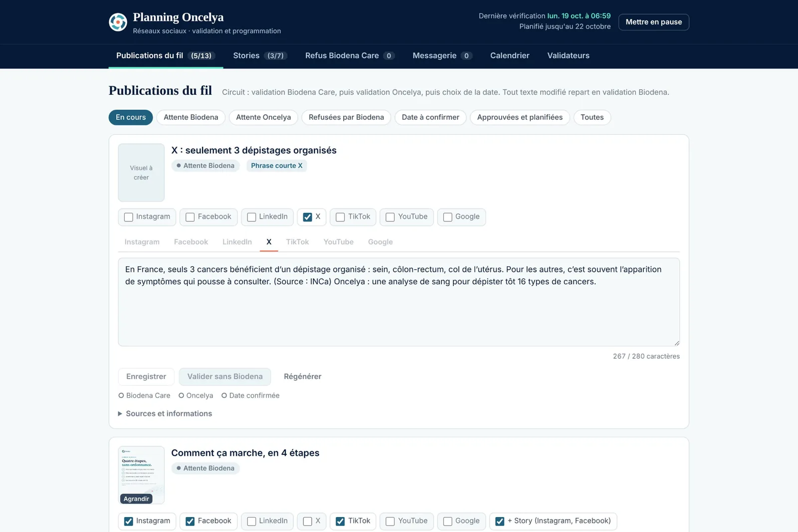Check YouTube on the 4 étapes post
The width and height of the screenshot is (798, 532).
[390, 521]
